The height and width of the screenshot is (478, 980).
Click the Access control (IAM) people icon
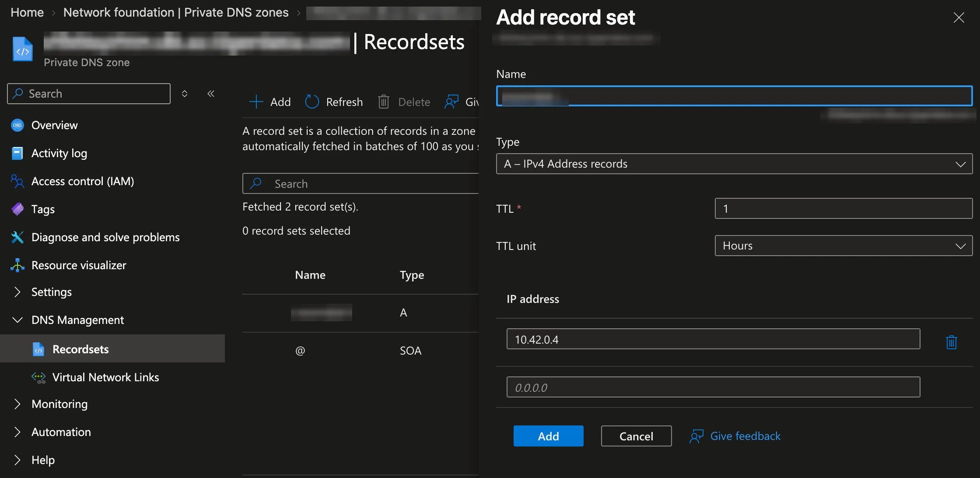coord(17,181)
